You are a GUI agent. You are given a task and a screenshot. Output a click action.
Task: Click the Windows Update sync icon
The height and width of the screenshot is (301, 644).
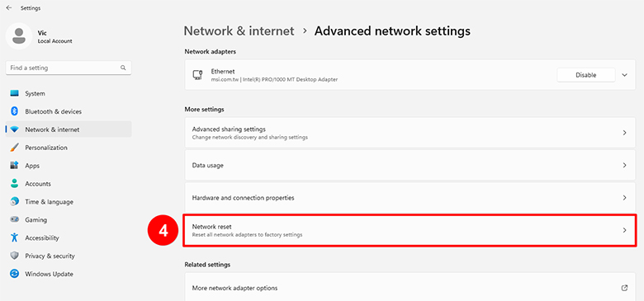[15, 274]
